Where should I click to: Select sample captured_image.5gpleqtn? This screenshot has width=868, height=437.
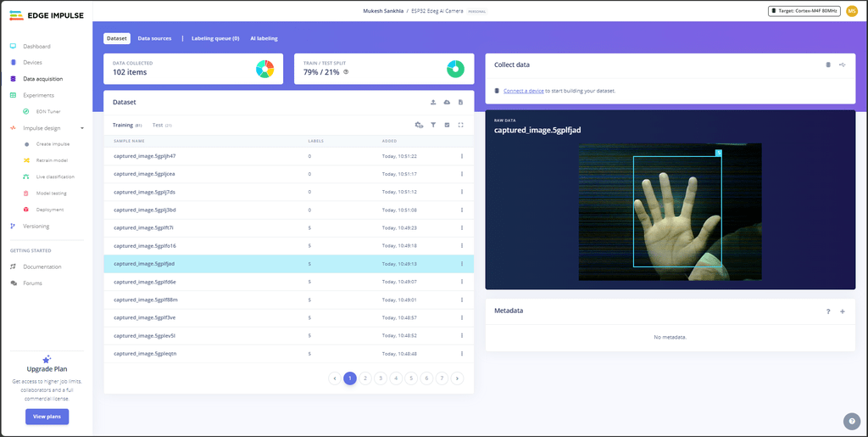[288, 353]
